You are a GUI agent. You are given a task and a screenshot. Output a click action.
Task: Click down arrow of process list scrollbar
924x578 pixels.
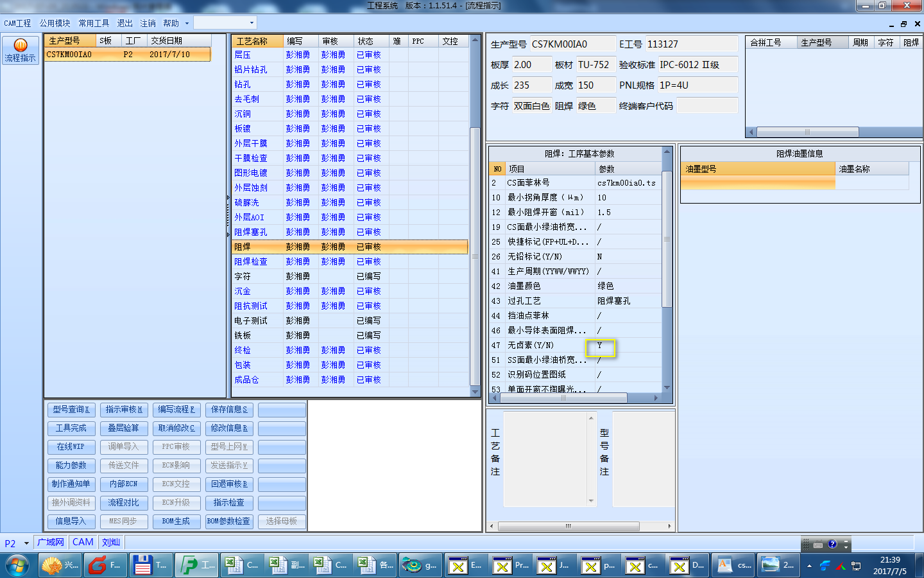tap(475, 391)
